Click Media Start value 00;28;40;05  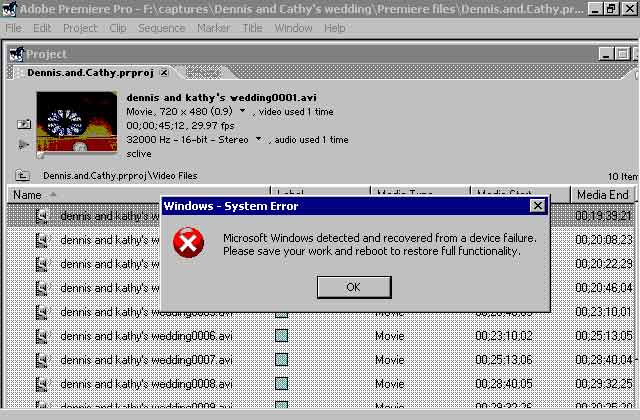[x=504, y=384]
